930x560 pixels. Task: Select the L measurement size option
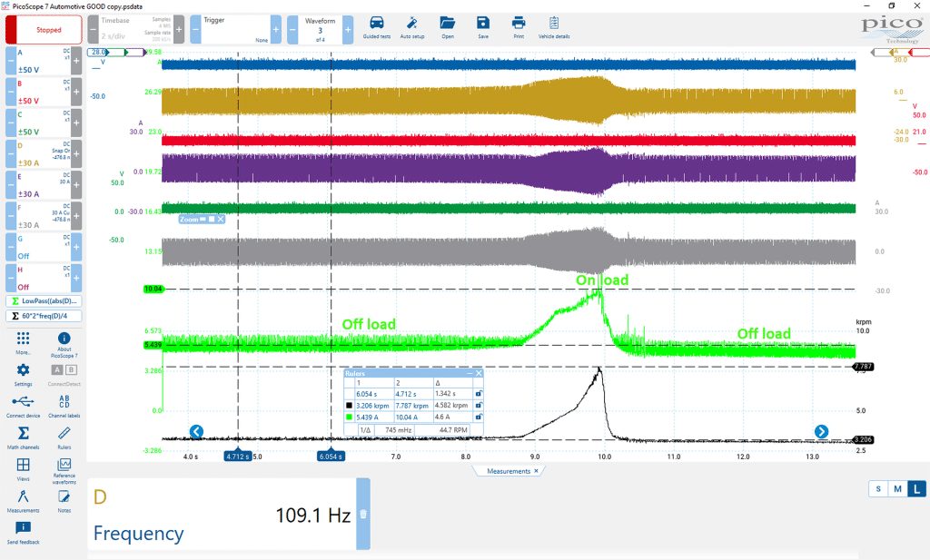(x=917, y=489)
